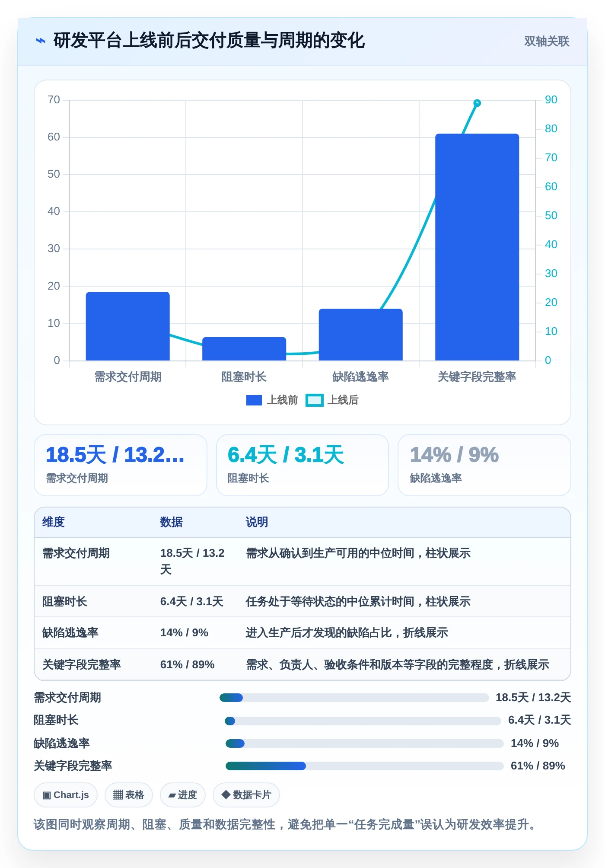
Task: Select the 缺陷逃逸率 x-axis label
Action: point(361,377)
